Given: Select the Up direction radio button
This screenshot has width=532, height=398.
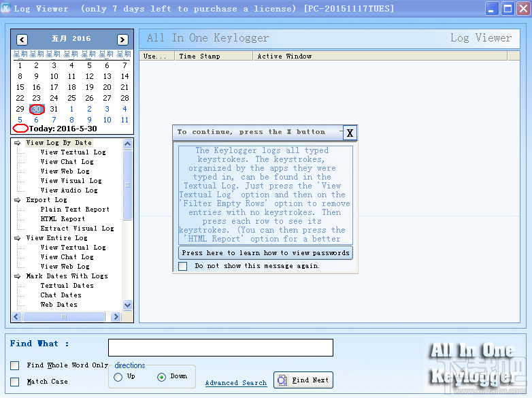Looking at the screenshot, I should tap(118, 377).
